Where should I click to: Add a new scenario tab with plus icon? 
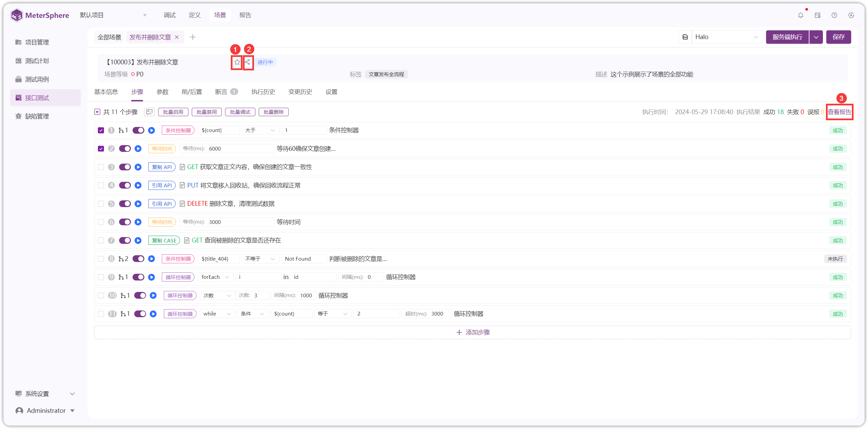point(193,37)
